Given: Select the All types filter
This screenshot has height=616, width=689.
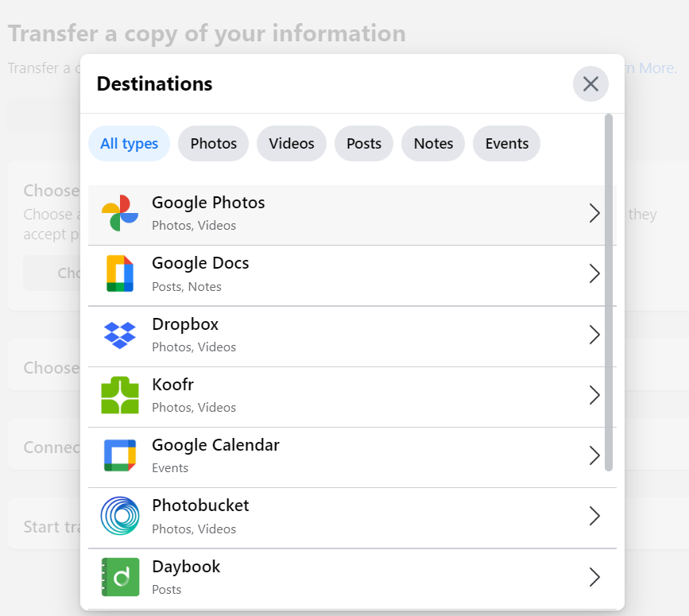Looking at the screenshot, I should point(130,144).
